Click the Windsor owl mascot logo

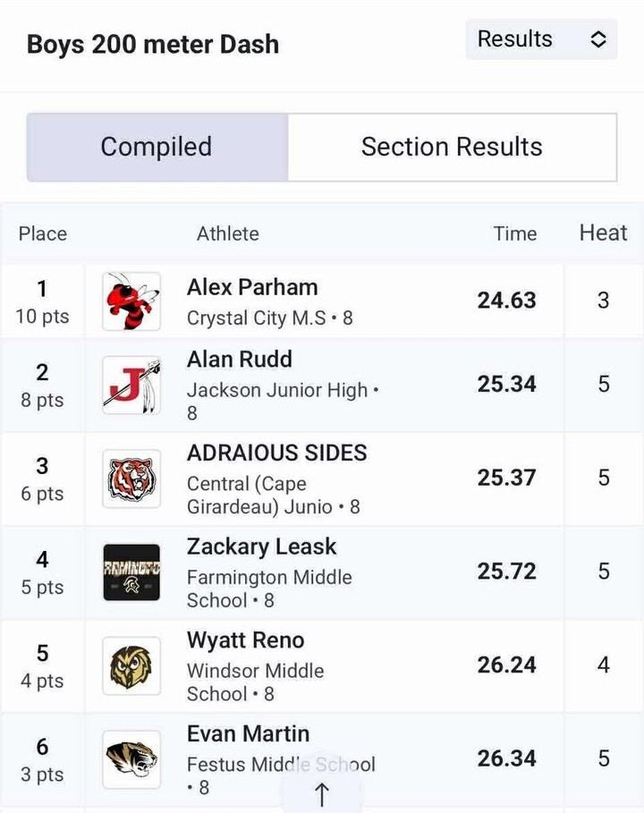point(131,665)
